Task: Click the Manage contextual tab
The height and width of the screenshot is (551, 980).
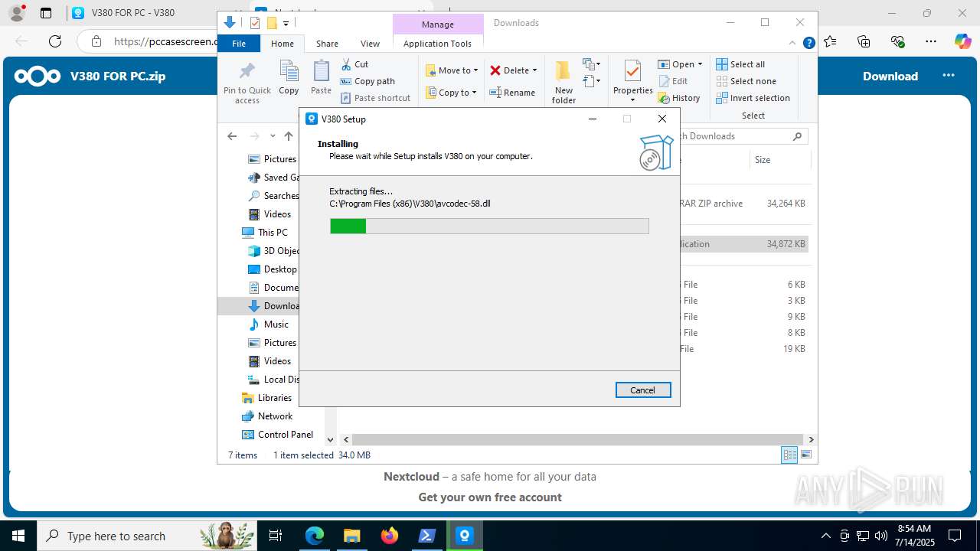Action: [438, 24]
